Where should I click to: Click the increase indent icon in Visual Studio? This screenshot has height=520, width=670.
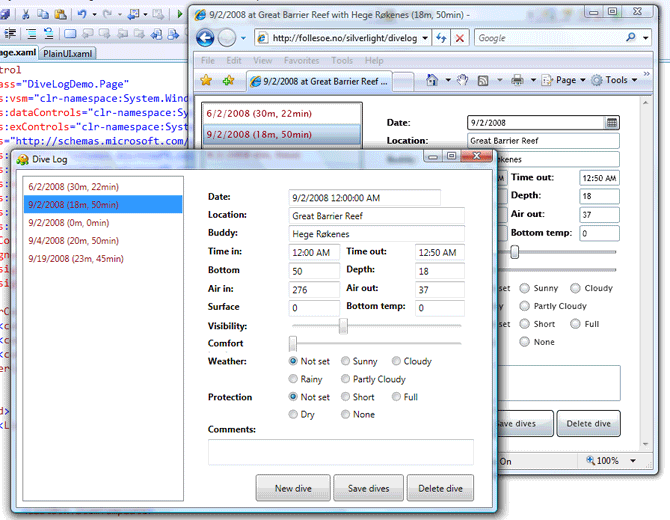[x=10, y=33]
